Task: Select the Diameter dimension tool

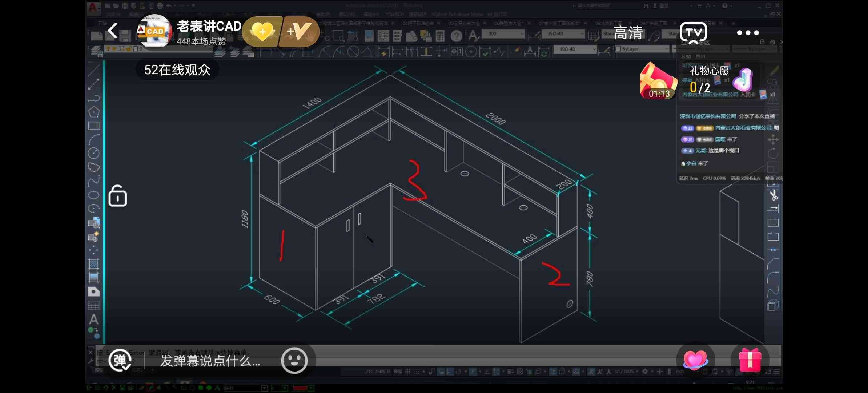Action: click(353, 52)
